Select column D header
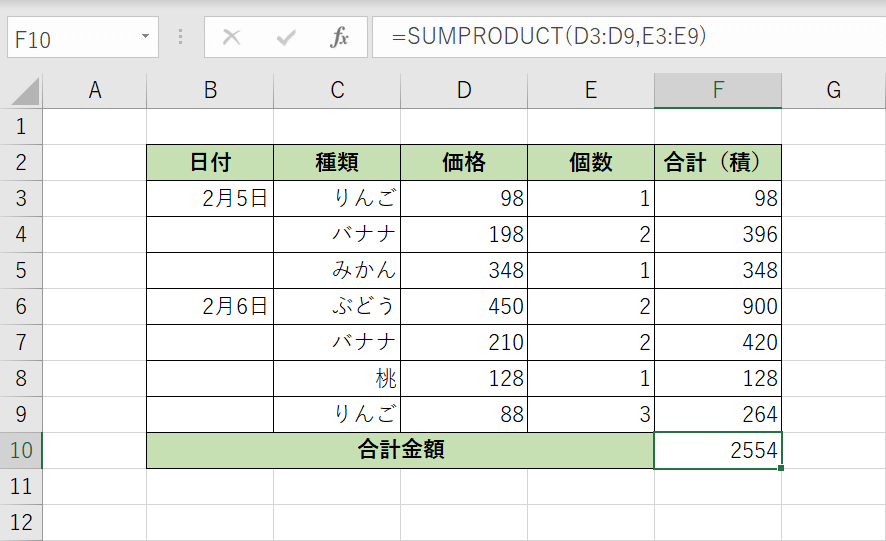 (x=464, y=90)
